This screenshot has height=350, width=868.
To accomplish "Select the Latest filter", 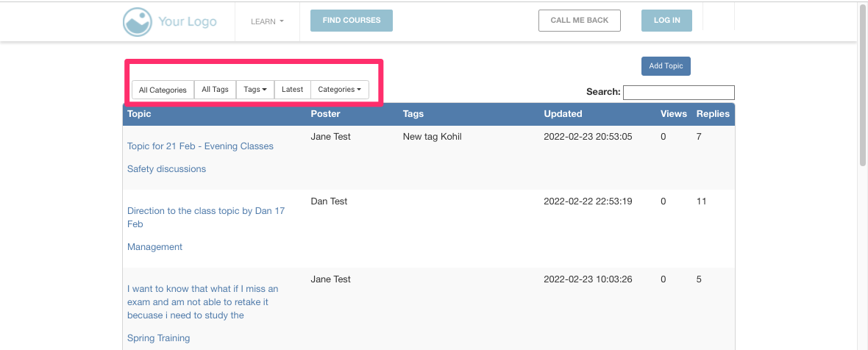I will click(292, 90).
